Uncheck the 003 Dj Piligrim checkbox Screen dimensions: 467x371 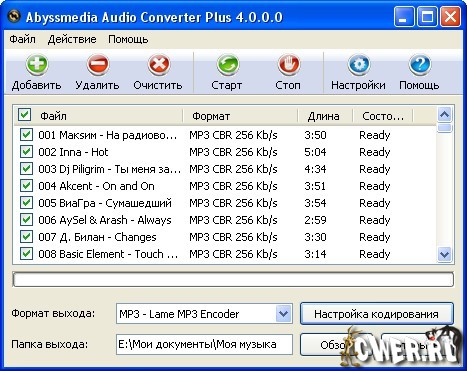pyautogui.click(x=26, y=169)
